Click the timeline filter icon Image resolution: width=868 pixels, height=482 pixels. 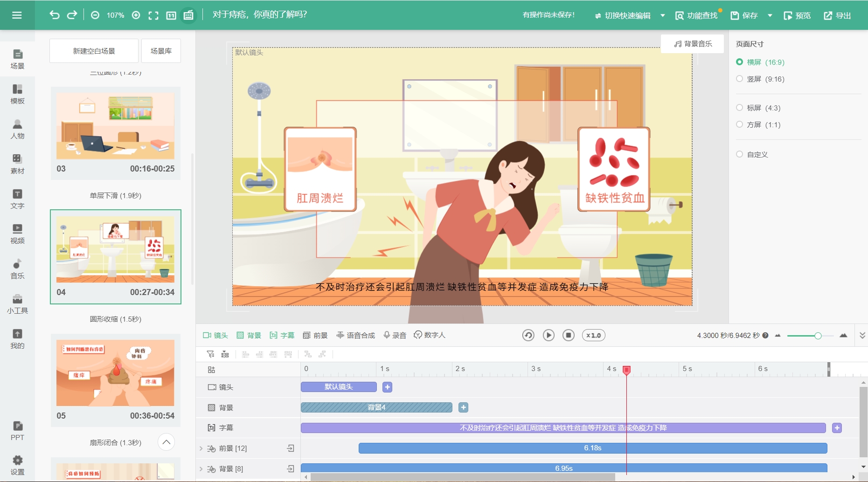click(210, 354)
